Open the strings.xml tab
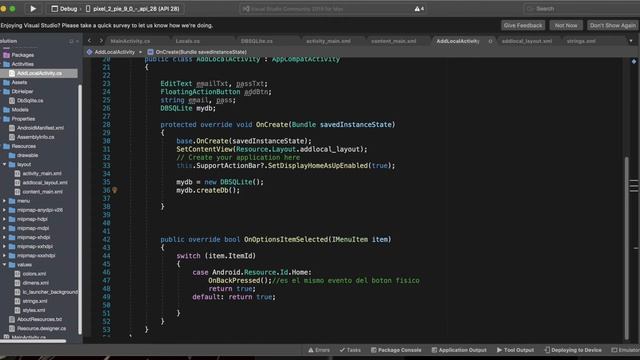The image size is (640, 360). tap(581, 41)
